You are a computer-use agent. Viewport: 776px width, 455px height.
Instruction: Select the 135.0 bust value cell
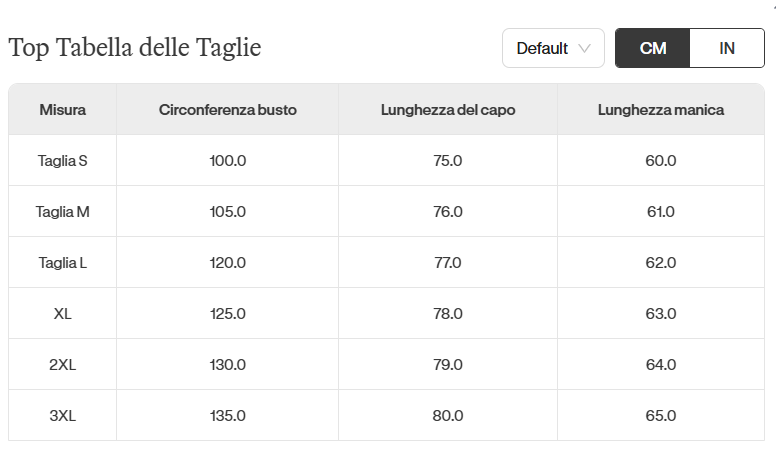[228, 415]
